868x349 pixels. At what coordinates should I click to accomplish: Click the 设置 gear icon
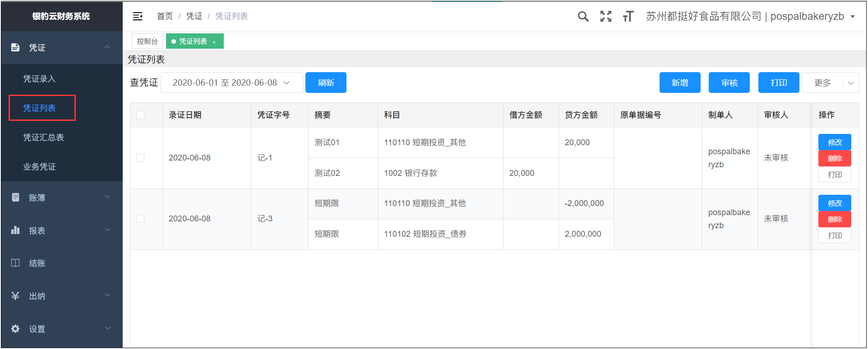[15, 329]
